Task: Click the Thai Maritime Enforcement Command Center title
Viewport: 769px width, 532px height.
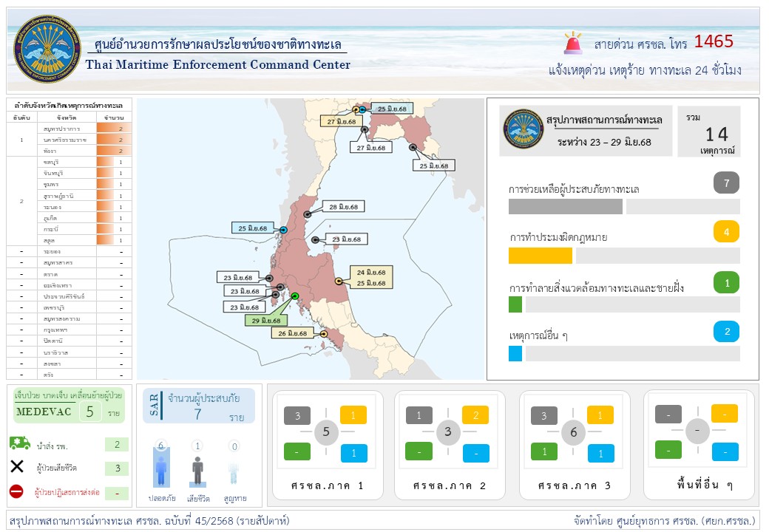Action: (x=218, y=65)
